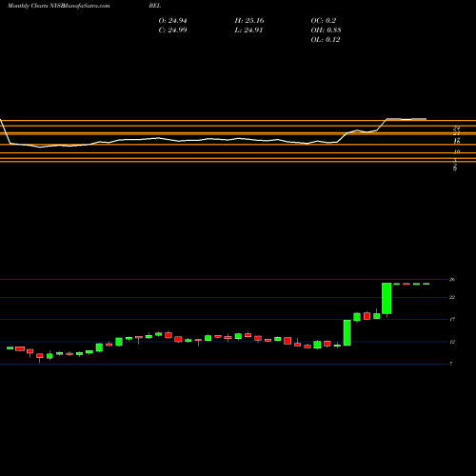Viewport: 476px width, 476px height.
Task: Click the 'Monthly Charts NYSEMunafaSutra.com' title text
Action: [58, 6]
